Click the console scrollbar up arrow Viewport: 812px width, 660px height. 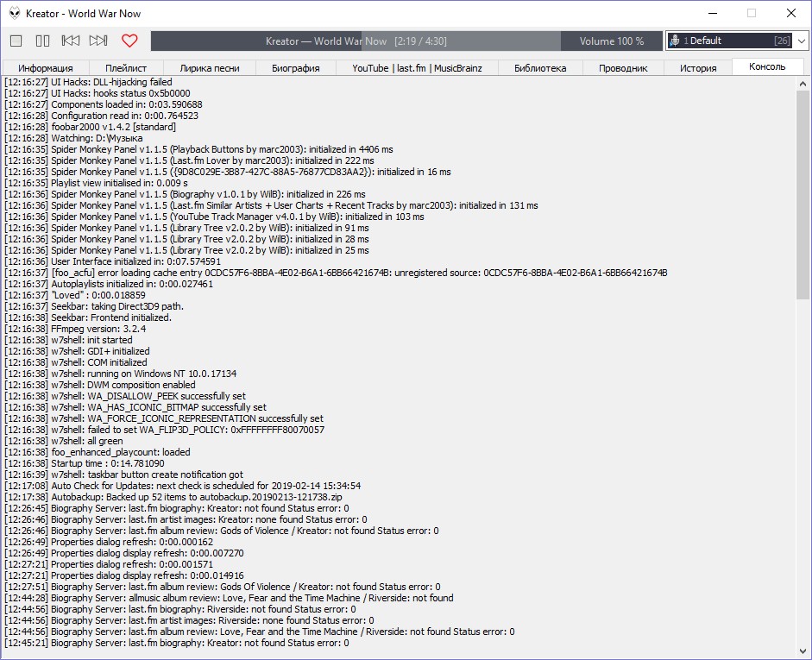coord(803,83)
